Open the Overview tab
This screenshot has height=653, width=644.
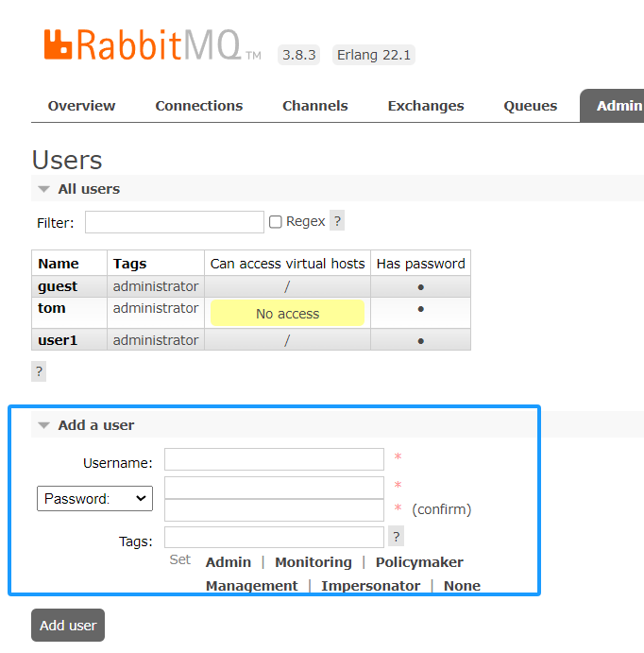pyautogui.click(x=81, y=106)
